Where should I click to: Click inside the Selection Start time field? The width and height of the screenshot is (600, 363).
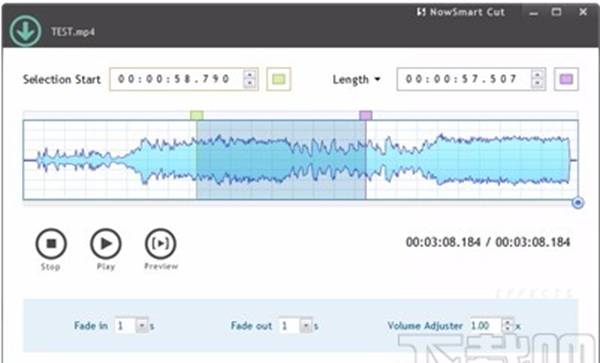177,79
